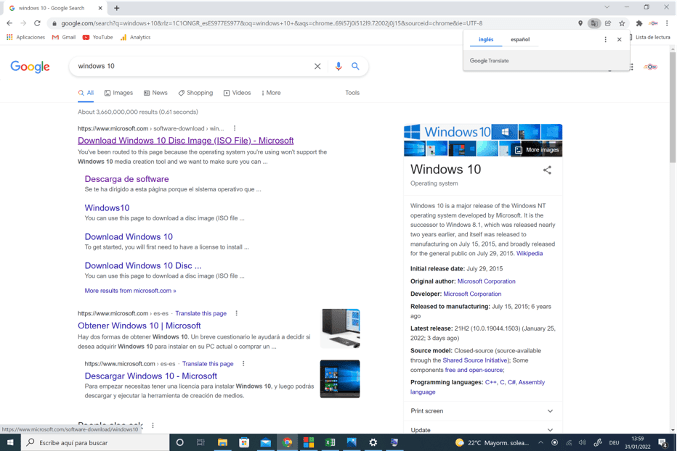Start voice search with the microphone icon
The height and width of the screenshot is (451, 677).
point(338,66)
